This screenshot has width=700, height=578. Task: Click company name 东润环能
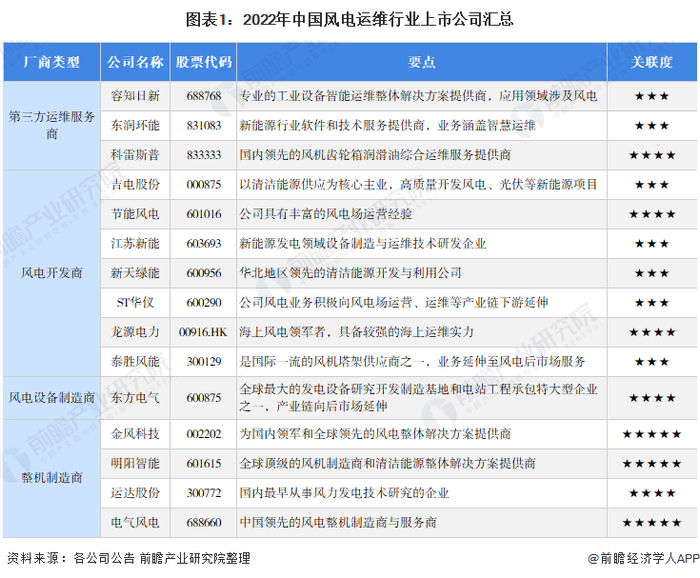pos(135,125)
